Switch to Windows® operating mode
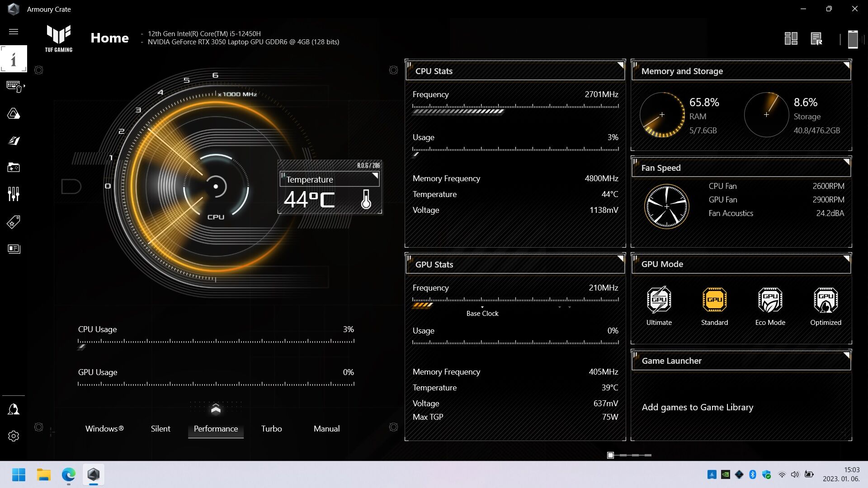868x488 pixels. tap(104, 429)
